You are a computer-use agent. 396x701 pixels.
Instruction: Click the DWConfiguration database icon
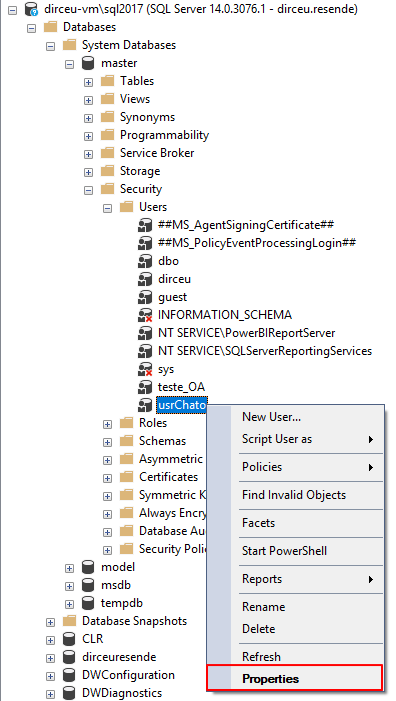tap(69, 675)
